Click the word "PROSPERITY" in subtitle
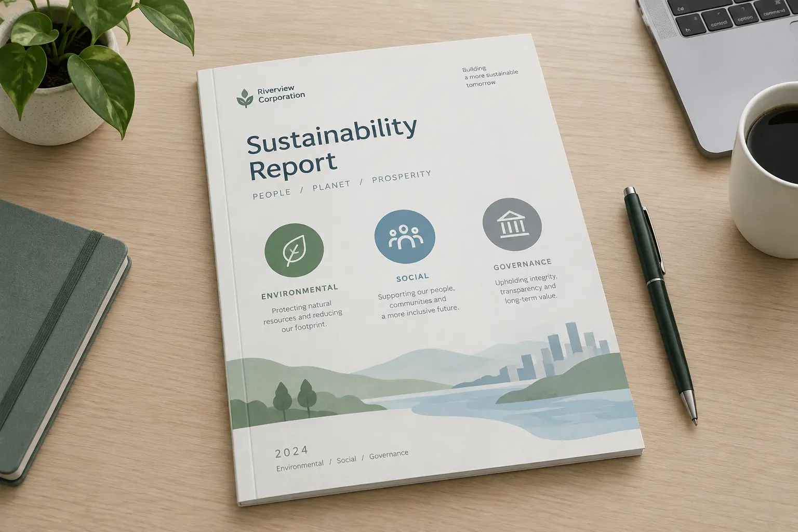 tap(402, 177)
